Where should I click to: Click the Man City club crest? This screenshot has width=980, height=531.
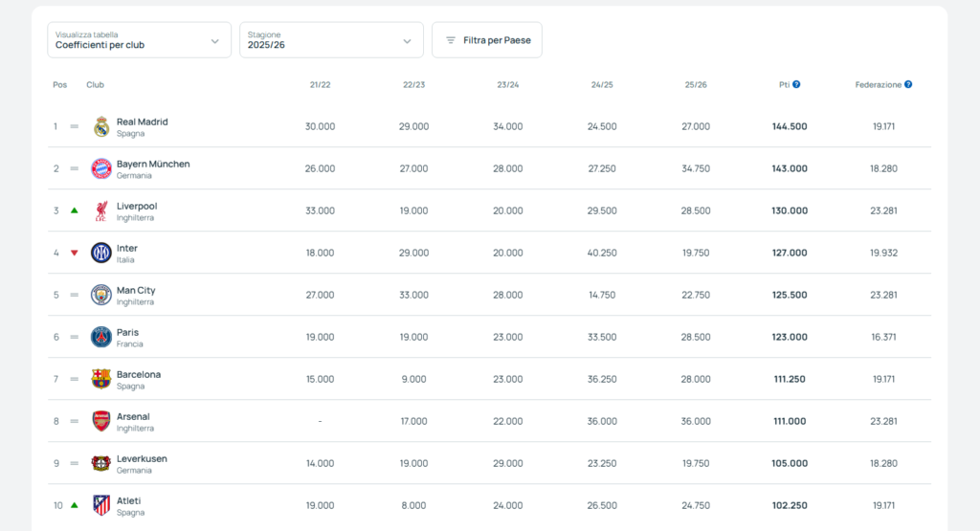[x=101, y=295]
